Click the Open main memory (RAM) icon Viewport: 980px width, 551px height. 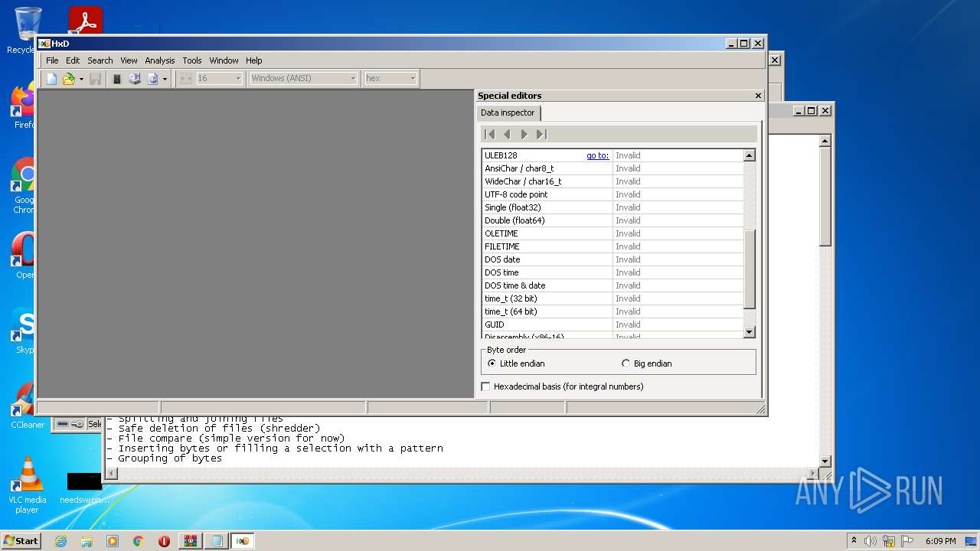[117, 79]
